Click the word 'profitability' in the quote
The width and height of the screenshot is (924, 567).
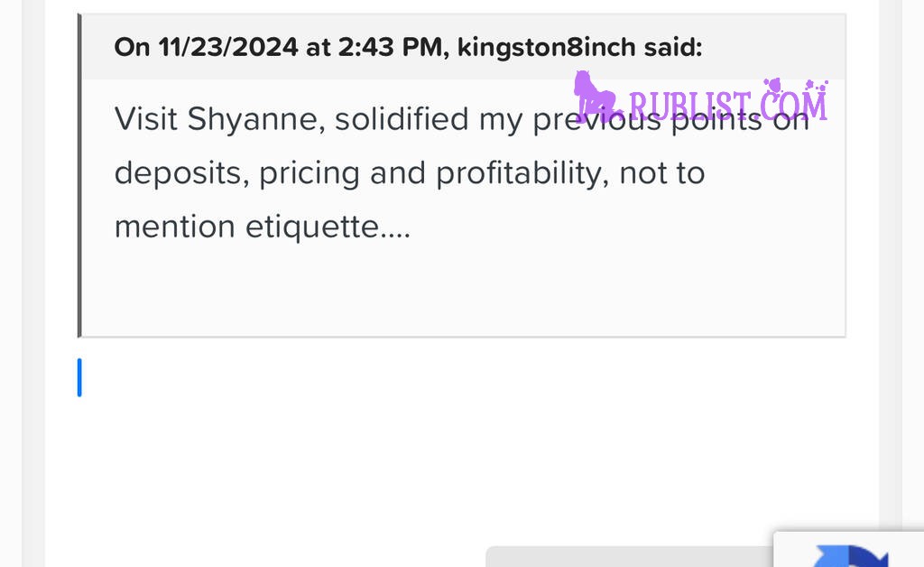pyautogui.click(x=522, y=174)
